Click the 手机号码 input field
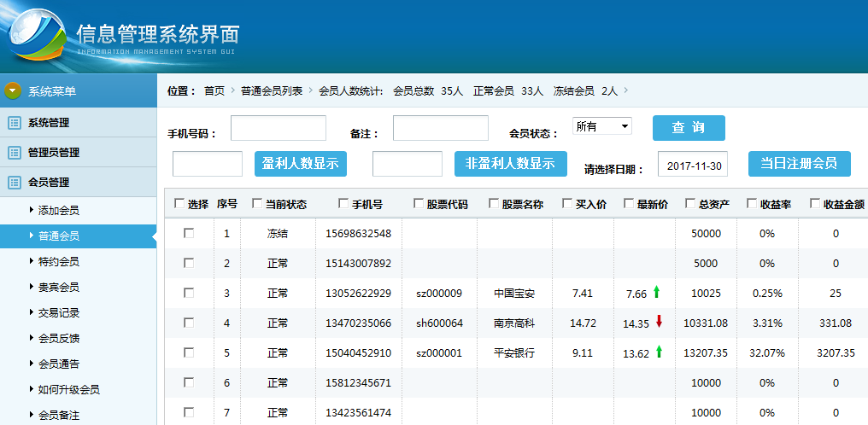This screenshot has height=425, width=868. click(x=279, y=128)
